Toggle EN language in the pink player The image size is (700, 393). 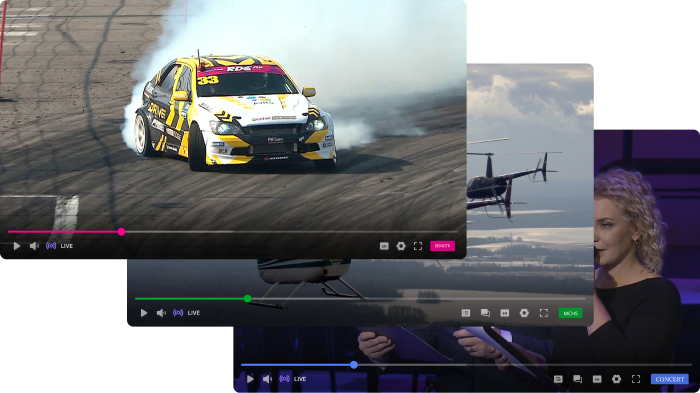[384, 246]
